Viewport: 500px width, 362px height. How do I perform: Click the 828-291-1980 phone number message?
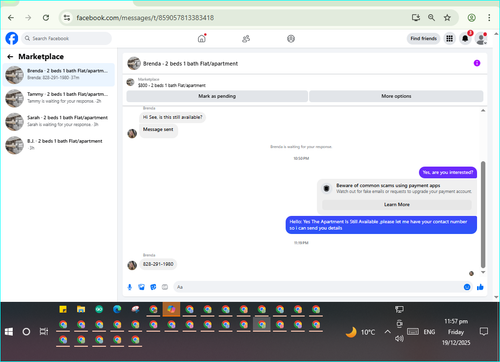158,264
